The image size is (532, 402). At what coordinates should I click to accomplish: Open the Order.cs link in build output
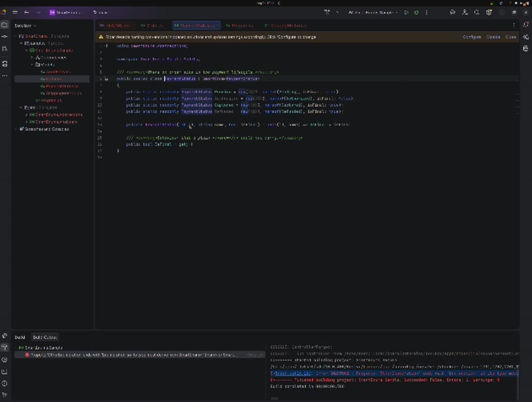point(293,373)
